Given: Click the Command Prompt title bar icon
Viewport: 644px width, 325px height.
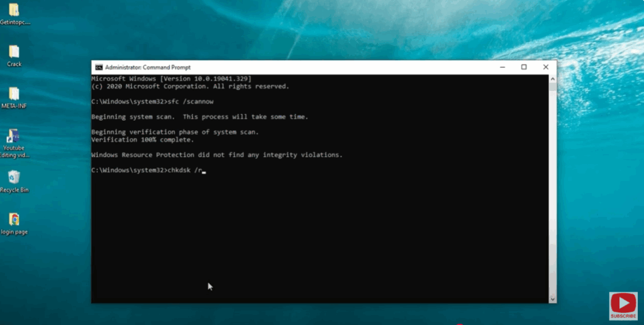Looking at the screenshot, I should tap(99, 67).
